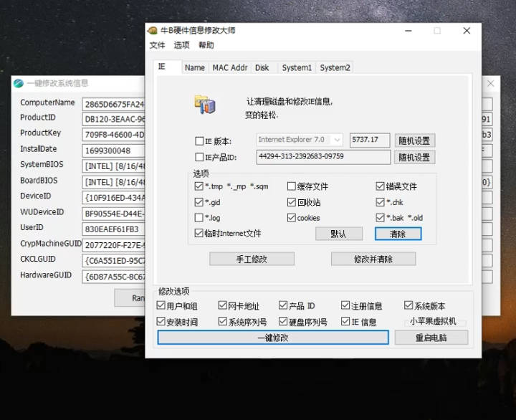Open the 帮助 menu
Image resolution: width=516 pixels, height=420 pixels.
(x=206, y=45)
